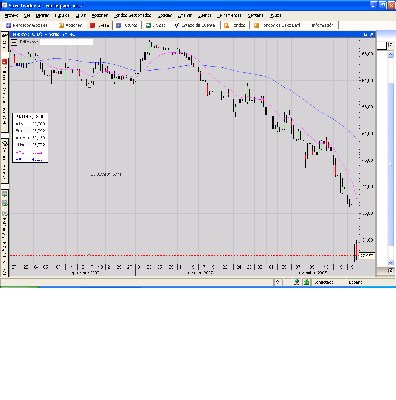
Task: Click the small icon below the right panel scrollbar
Action: 391,271
